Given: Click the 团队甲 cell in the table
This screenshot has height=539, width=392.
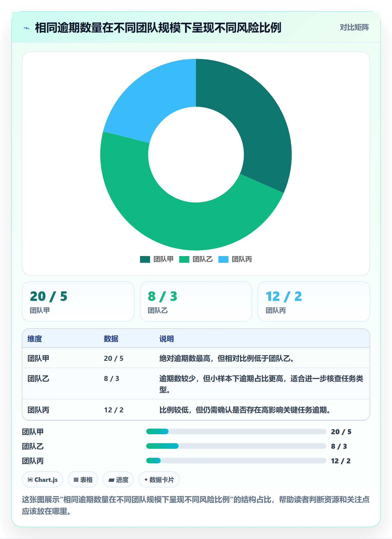Looking at the screenshot, I should (38, 358).
